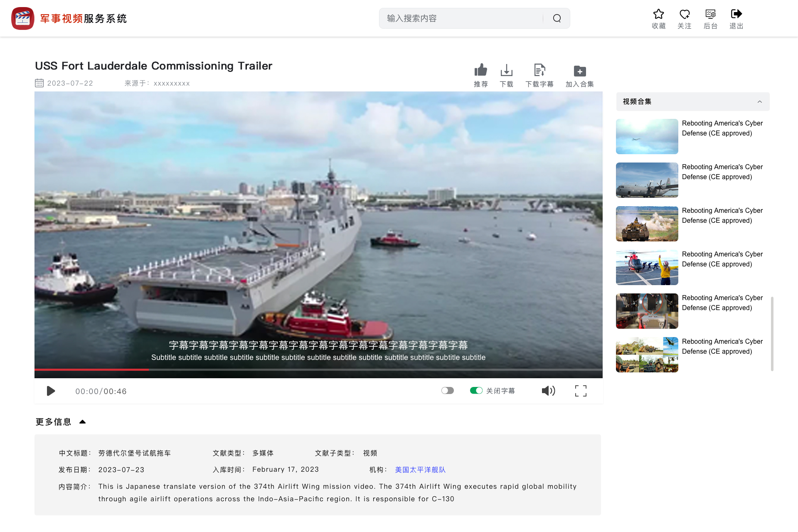Screen dimensions: 798x532
Task: Open followed items with the heart icon
Action: tap(684, 15)
